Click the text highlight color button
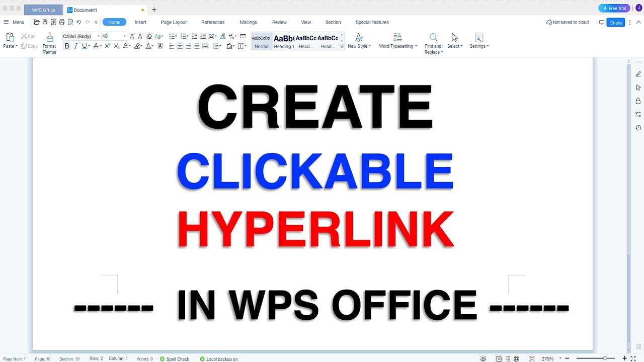 [x=137, y=46]
